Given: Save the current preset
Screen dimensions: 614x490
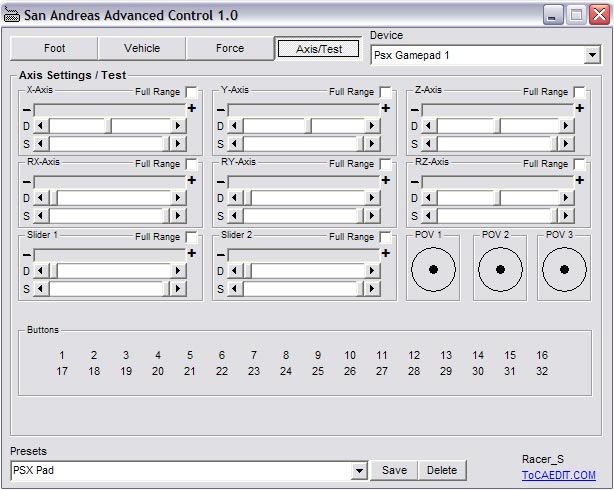Looking at the screenshot, I should click(x=394, y=470).
